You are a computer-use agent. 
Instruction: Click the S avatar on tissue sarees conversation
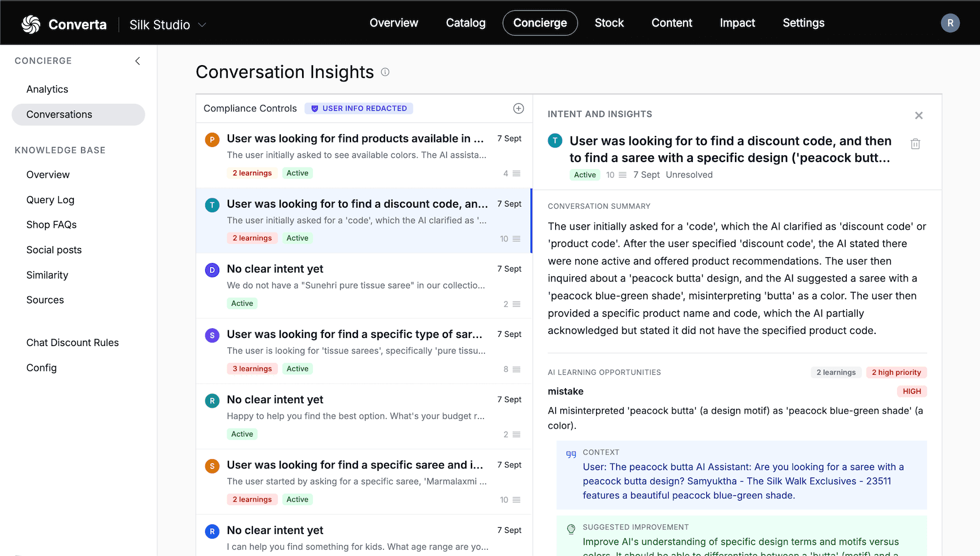[212, 335]
